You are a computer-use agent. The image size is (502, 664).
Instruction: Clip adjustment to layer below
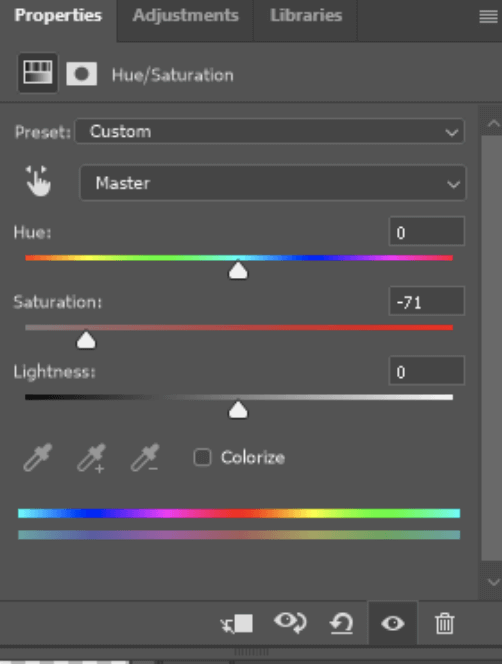(237, 624)
